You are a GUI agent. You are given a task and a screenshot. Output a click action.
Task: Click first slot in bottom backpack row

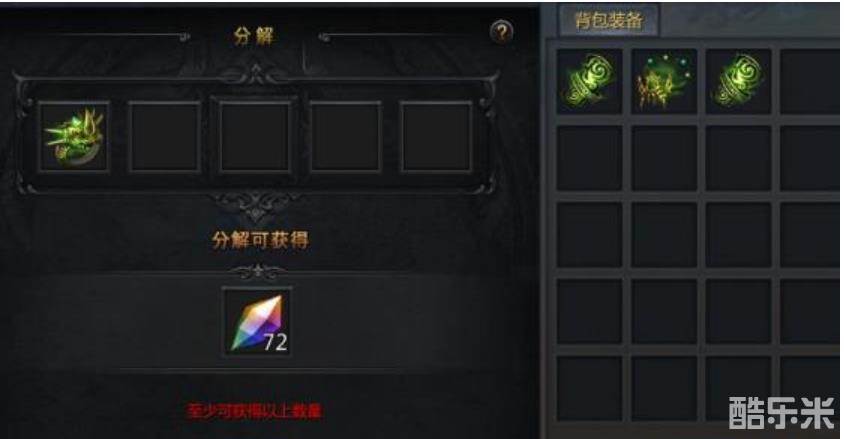[x=589, y=388]
